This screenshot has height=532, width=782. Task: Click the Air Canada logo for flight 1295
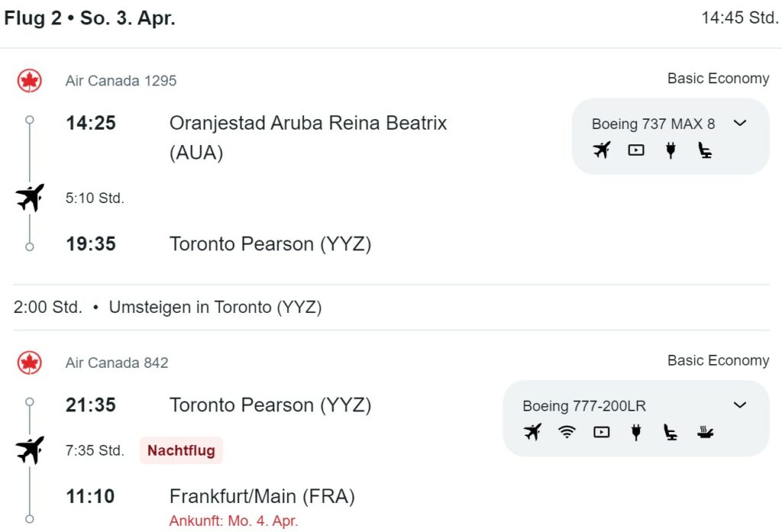point(30,81)
